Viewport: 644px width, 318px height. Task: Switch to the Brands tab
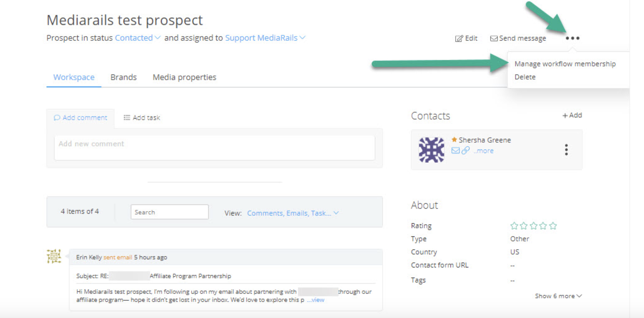pyautogui.click(x=123, y=77)
